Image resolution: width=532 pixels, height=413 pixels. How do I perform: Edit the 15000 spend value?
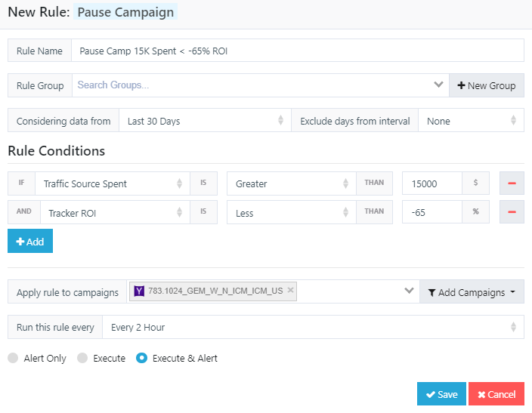click(x=432, y=183)
